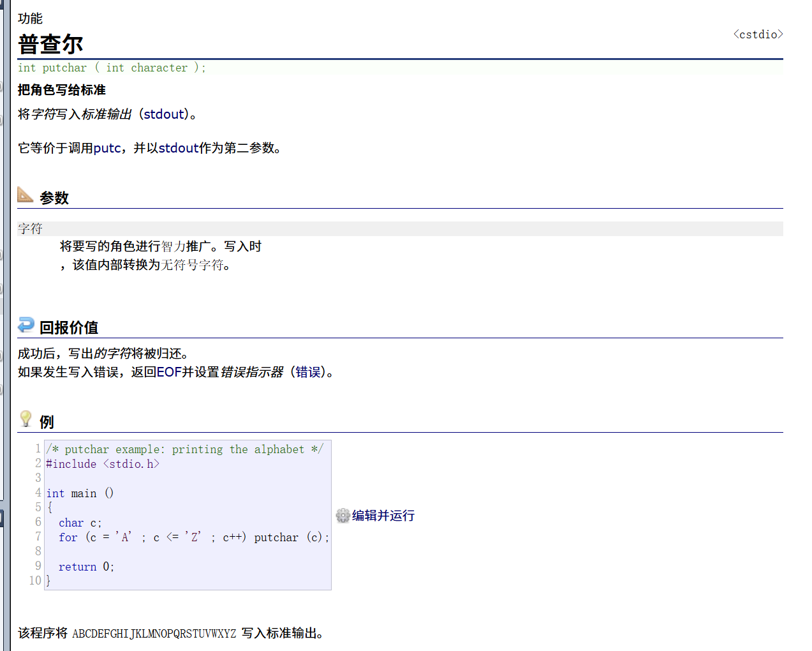The height and width of the screenshot is (651, 812).
Task: Click line number 7 in the example
Action: [x=37, y=537]
